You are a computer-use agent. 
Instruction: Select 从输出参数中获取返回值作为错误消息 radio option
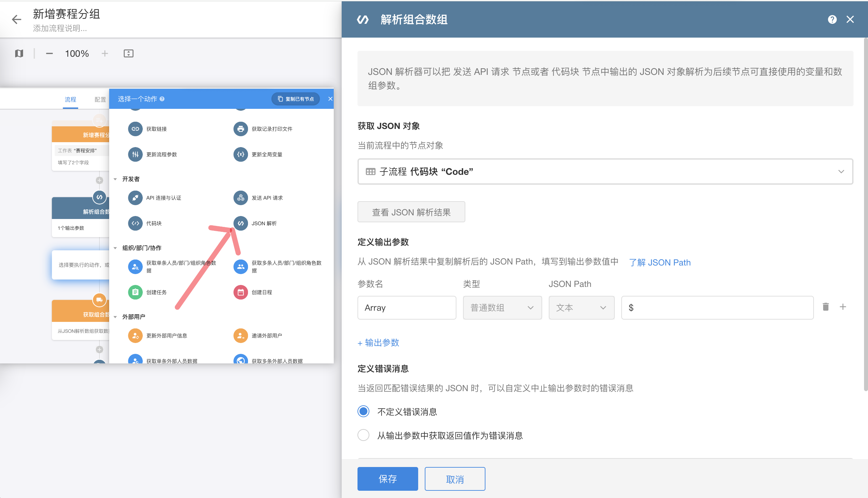tap(363, 435)
